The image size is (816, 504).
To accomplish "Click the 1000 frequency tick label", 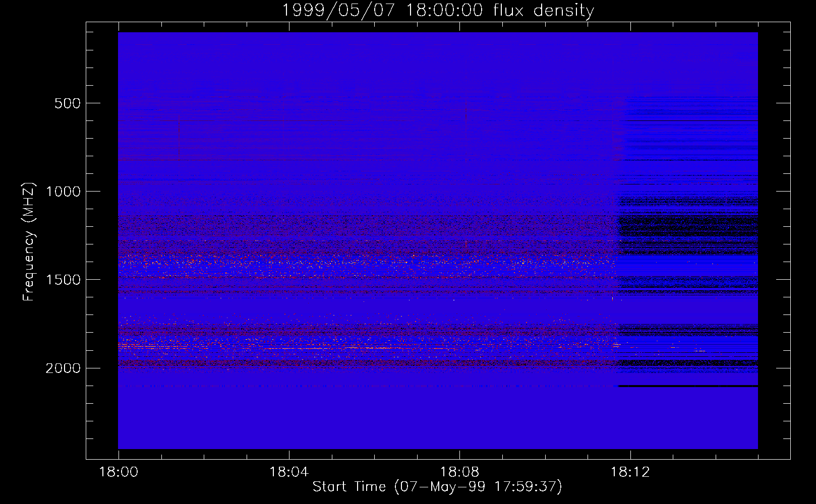I will coord(63,192).
